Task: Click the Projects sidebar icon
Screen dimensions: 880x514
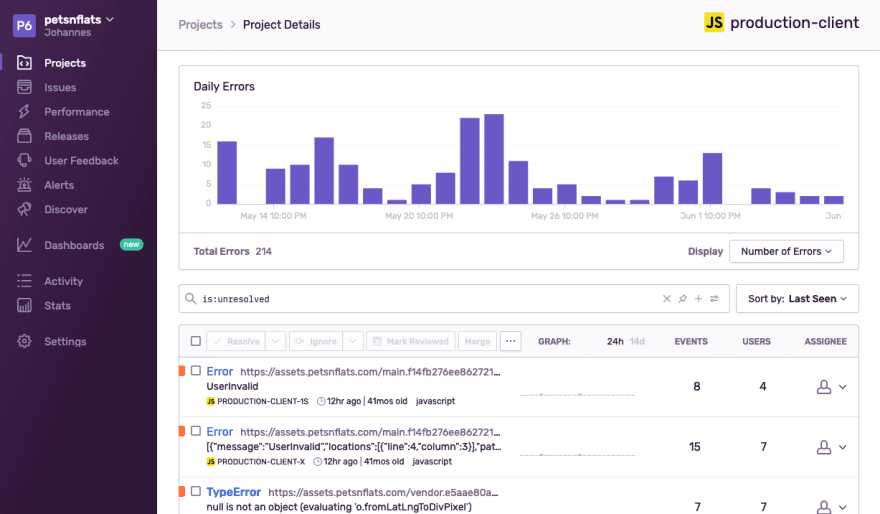Action: click(24, 63)
